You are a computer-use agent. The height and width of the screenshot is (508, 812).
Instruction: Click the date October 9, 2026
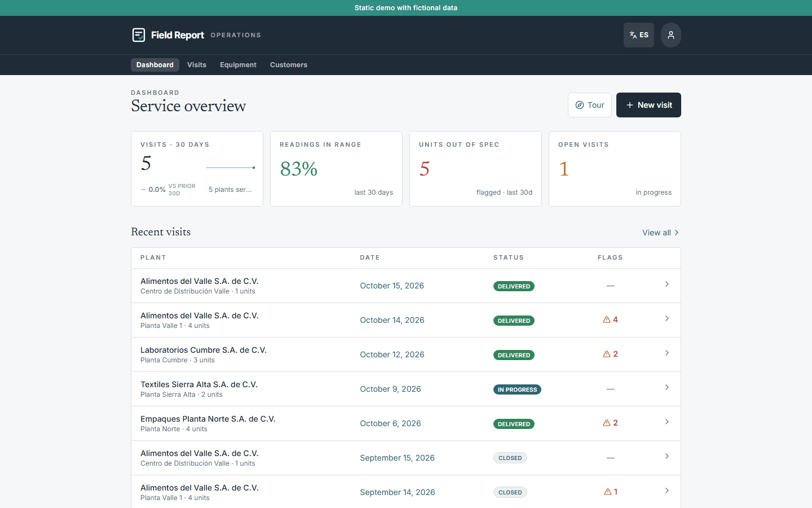(391, 389)
